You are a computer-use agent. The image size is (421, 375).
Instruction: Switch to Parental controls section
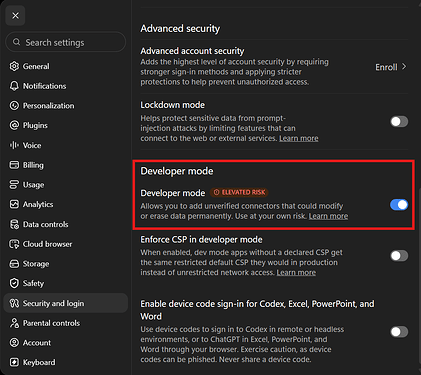click(65, 323)
